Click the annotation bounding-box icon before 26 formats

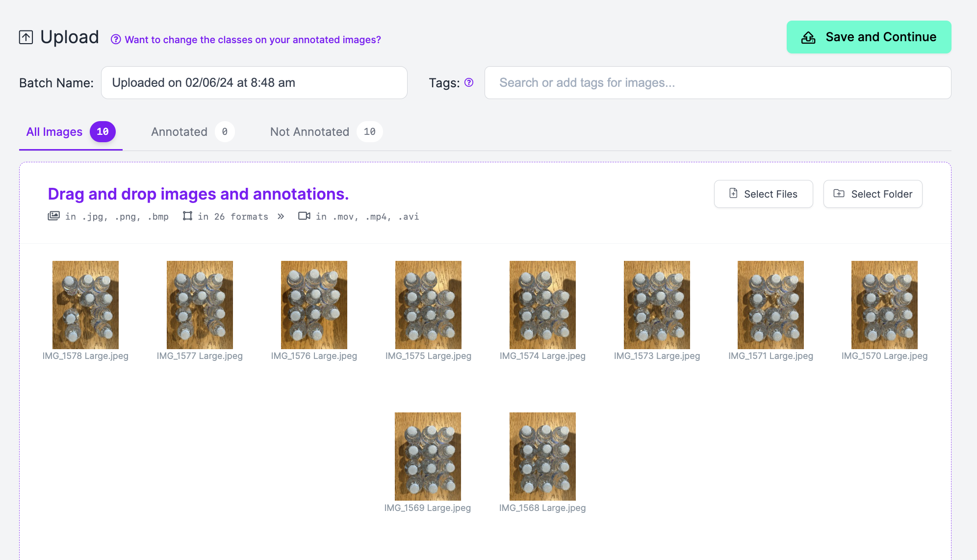point(187,216)
